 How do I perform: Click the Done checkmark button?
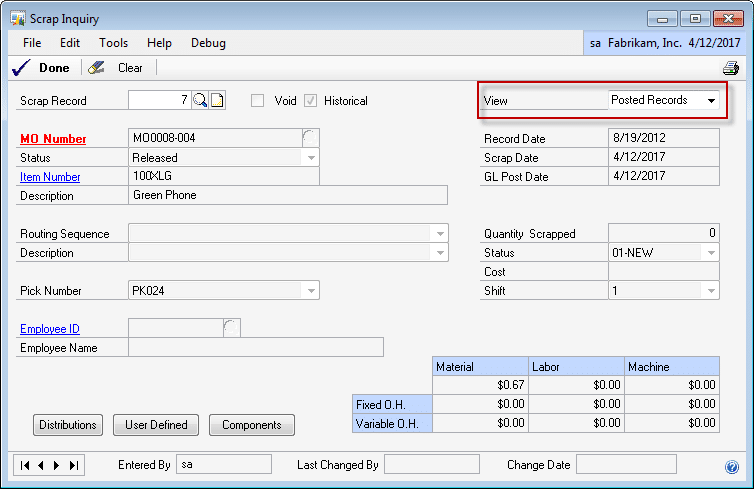41,68
